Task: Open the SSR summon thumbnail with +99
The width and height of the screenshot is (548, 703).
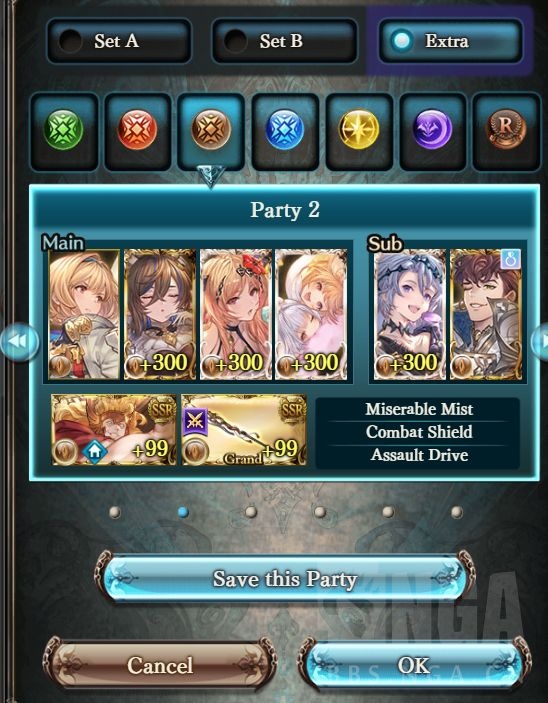Action: (x=114, y=430)
